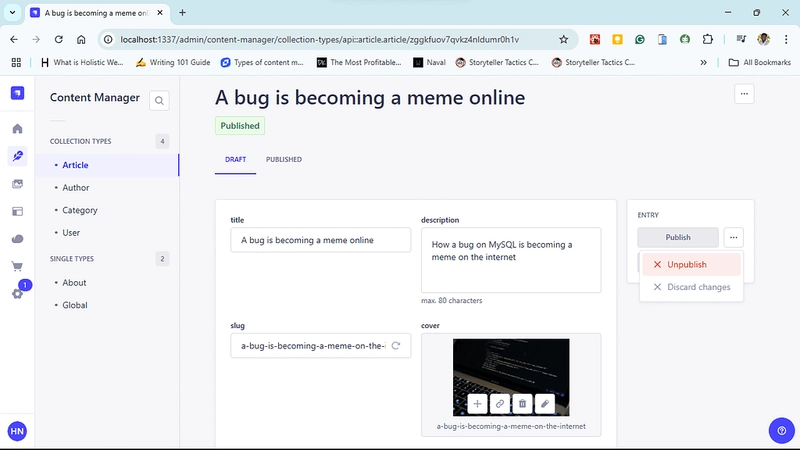Open Content Manager feather icon
Screen dimensions: 800x450
coord(17,156)
